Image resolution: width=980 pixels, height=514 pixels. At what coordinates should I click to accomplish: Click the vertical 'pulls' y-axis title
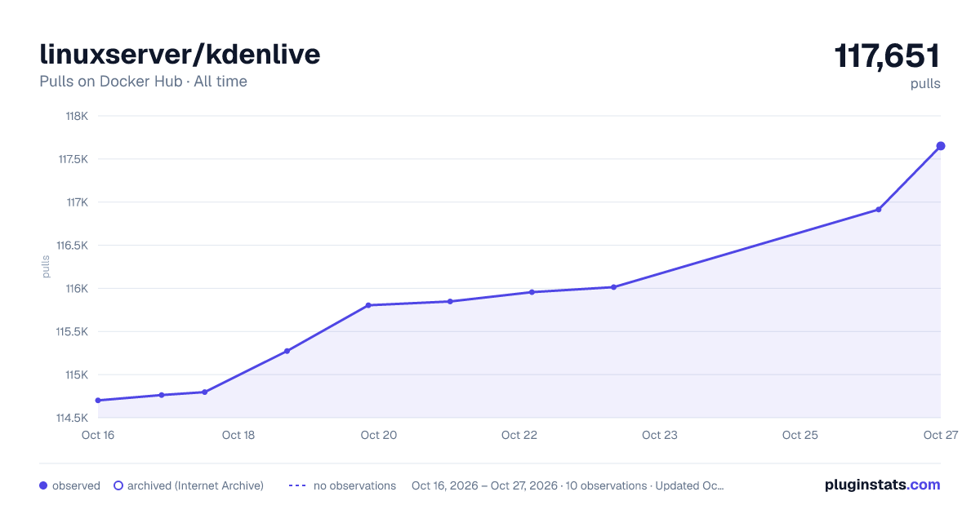[46, 267]
